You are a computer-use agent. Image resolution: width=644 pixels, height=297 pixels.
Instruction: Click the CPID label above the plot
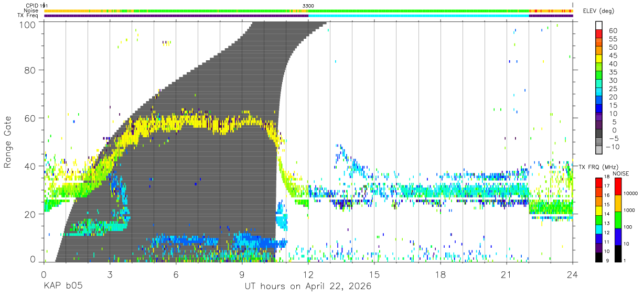tap(31, 5)
